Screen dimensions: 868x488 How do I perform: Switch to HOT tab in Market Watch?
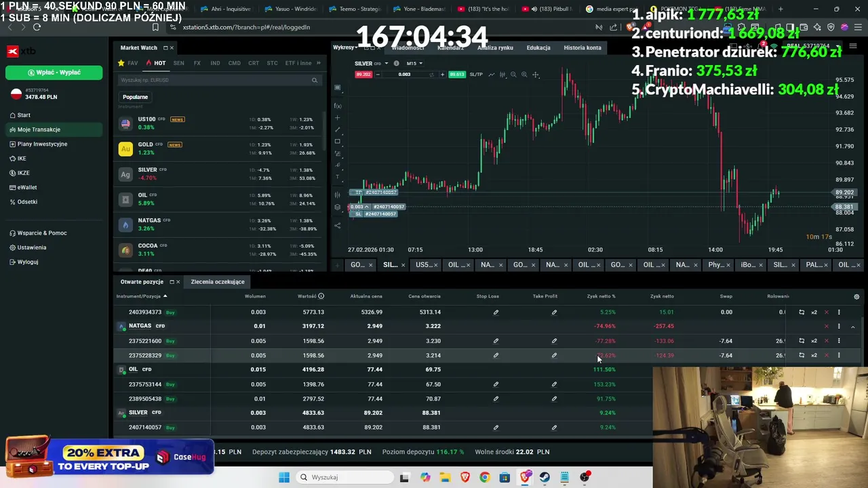click(157, 63)
